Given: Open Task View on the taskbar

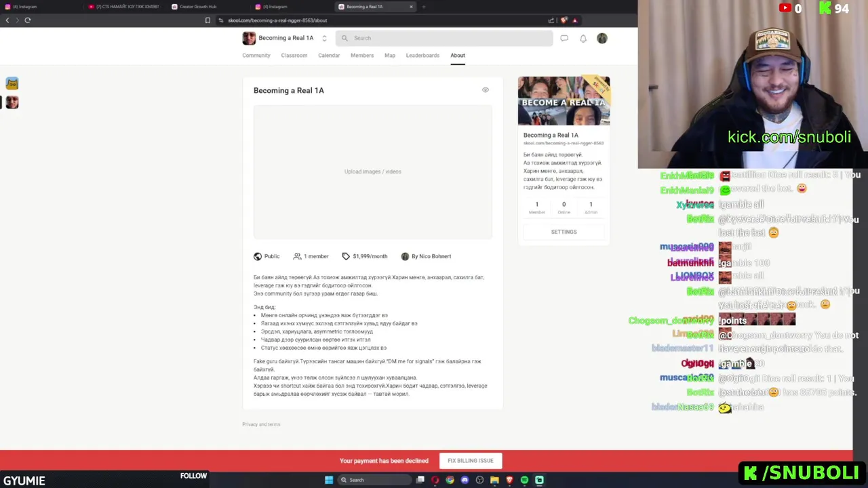Looking at the screenshot, I should [x=420, y=480].
